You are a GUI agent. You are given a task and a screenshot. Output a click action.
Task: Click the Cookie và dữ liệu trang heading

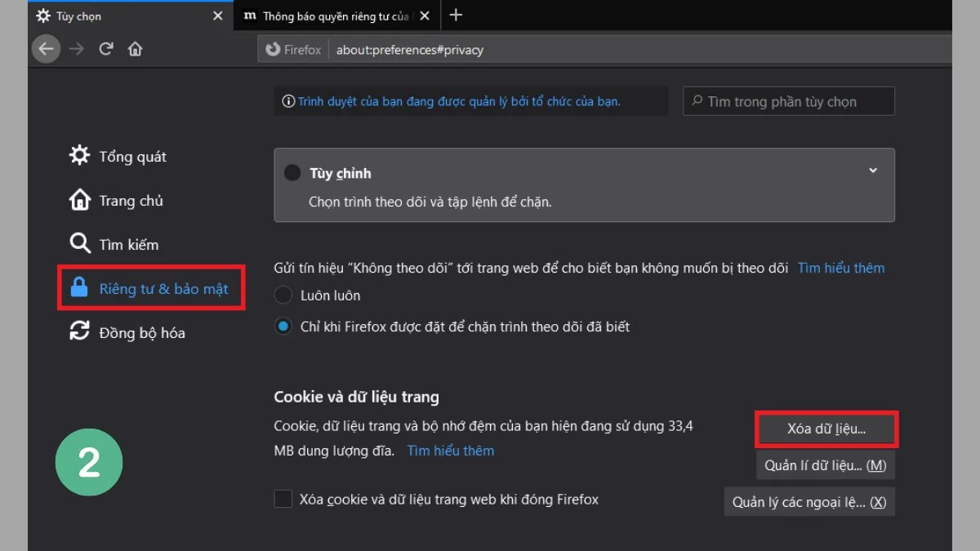pyautogui.click(x=356, y=397)
